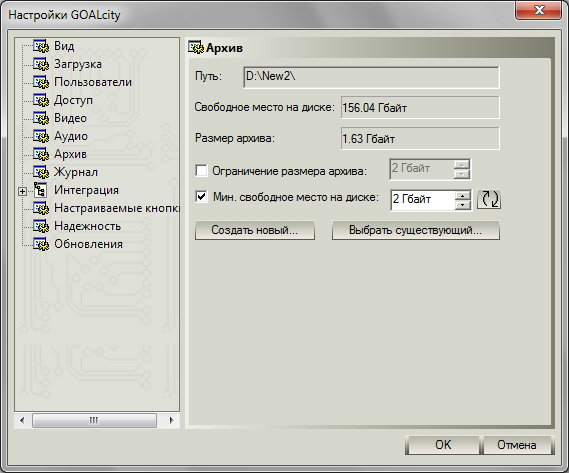Click the 156.04 Гбайт free space value
This screenshot has height=473, width=569.
(x=420, y=107)
